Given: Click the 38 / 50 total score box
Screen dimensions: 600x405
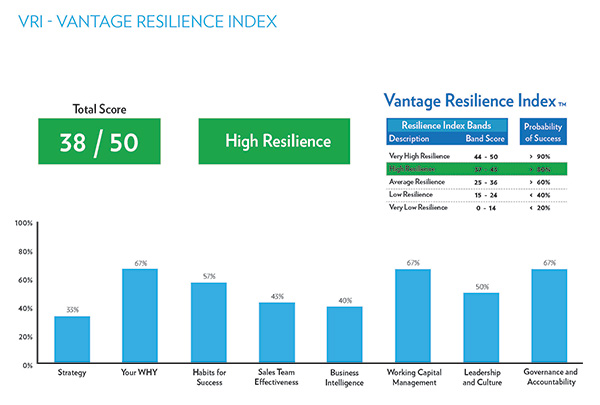Looking at the screenshot, I should (x=99, y=141).
